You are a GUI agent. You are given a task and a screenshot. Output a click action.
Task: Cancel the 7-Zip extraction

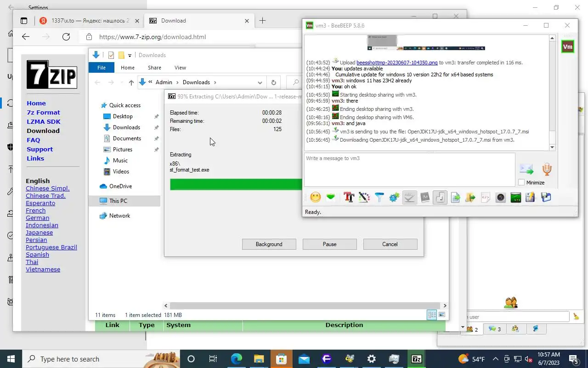(390, 244)
